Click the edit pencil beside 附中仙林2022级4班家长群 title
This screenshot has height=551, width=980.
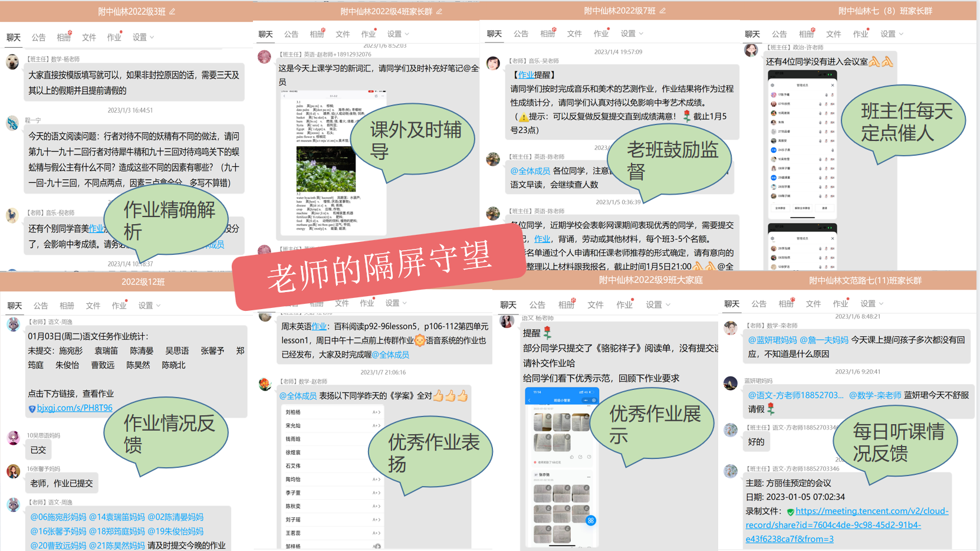pyautogui.click(x=439, y=12)
